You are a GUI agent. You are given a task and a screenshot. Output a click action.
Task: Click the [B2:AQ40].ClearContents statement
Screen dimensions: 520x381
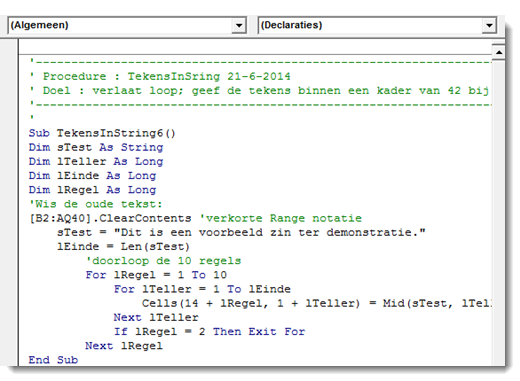[x=110, y=218]
